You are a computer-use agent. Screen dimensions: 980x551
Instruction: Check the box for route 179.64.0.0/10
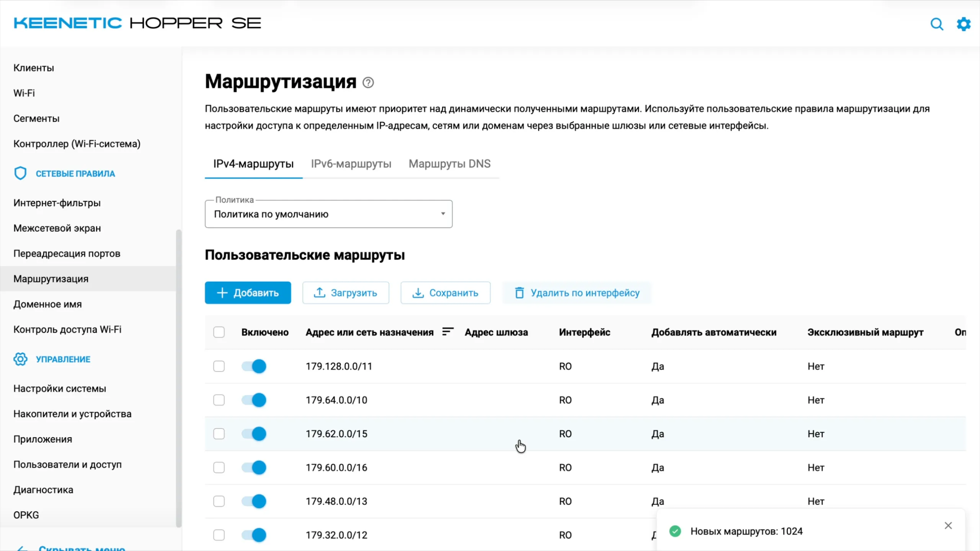219,400
